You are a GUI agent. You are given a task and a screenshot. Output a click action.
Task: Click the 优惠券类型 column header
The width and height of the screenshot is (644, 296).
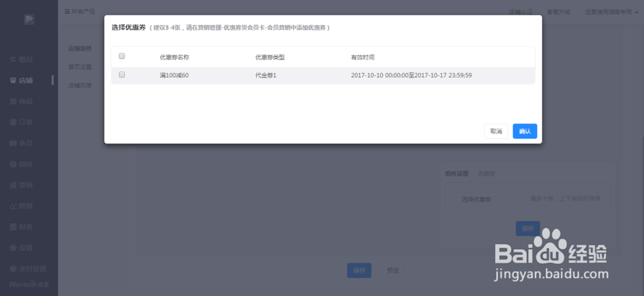(270, 57)
